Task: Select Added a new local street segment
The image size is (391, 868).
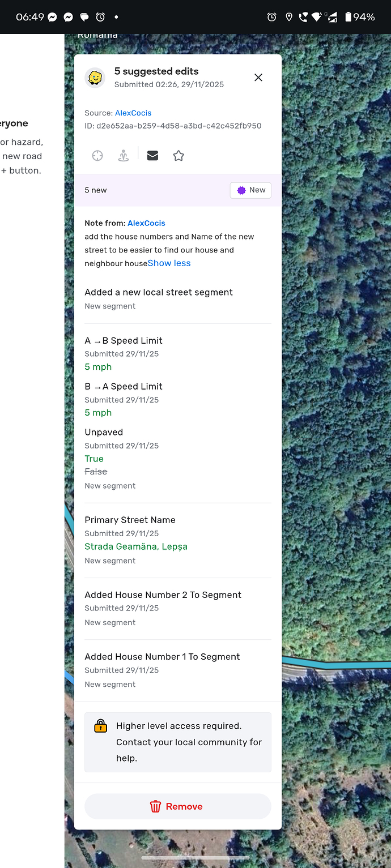Action: (x=159, y=292)
